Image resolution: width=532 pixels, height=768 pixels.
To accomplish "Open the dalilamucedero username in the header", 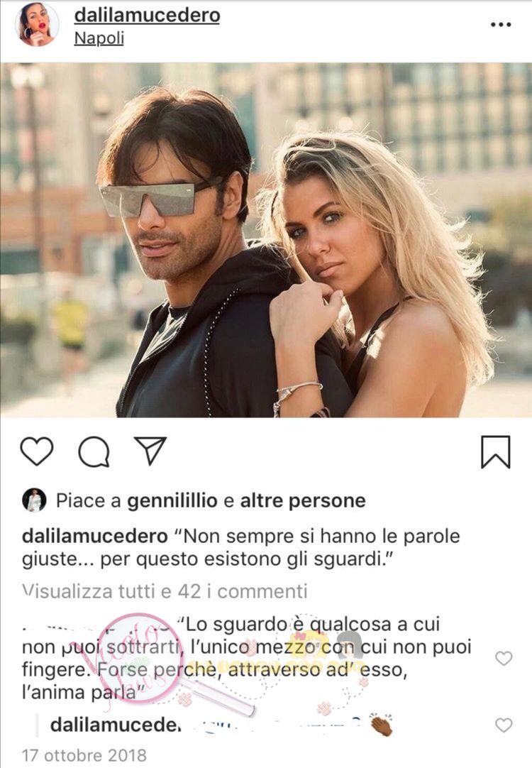I will coord(147,15).
